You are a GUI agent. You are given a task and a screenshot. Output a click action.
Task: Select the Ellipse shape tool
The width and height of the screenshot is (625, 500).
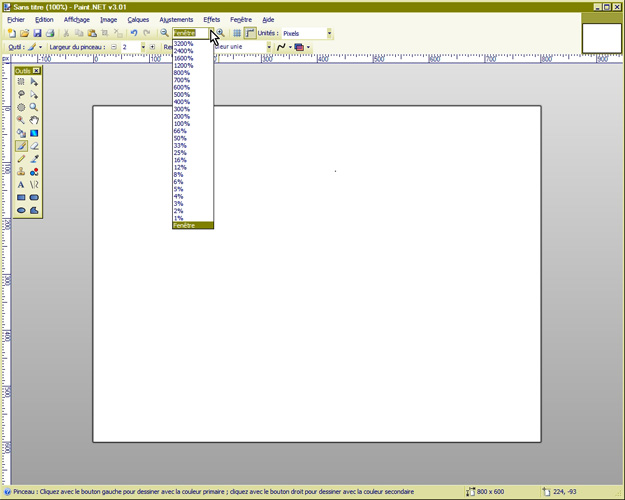[21, 210]
